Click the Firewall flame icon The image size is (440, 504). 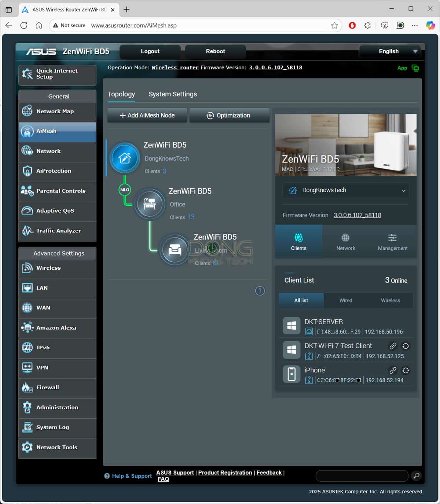(27, 387)
